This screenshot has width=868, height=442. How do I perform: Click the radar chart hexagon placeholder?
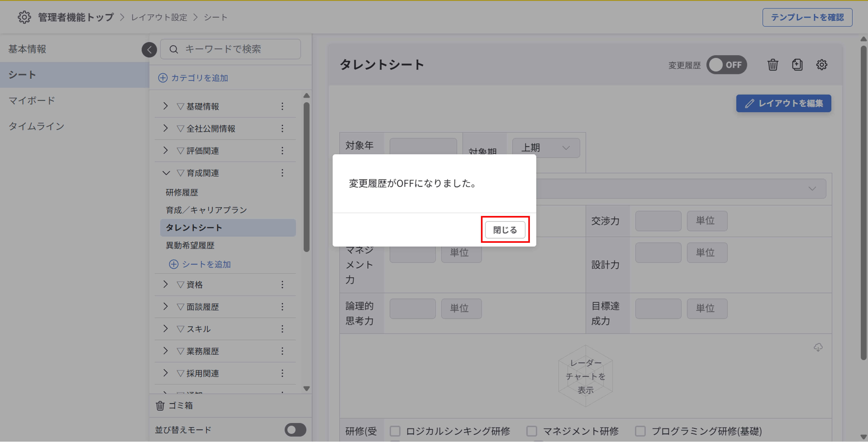(585, 376)
